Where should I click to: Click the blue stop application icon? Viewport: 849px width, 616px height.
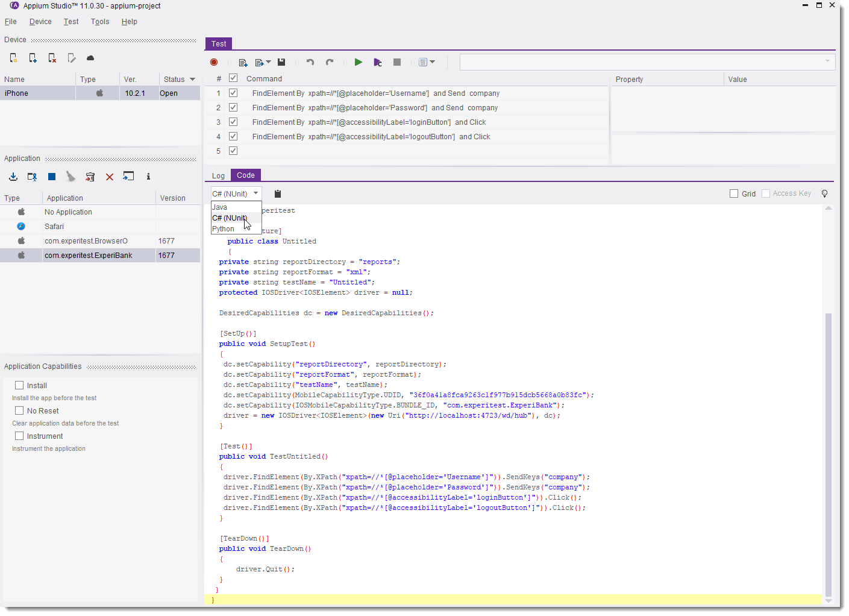click(x=52, y=177)
